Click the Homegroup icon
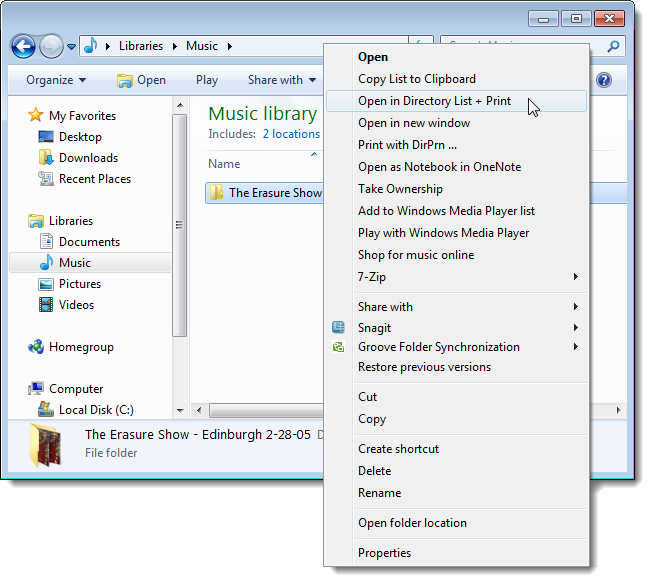Screen dimensions: 650x582 (x=36, y=347)
